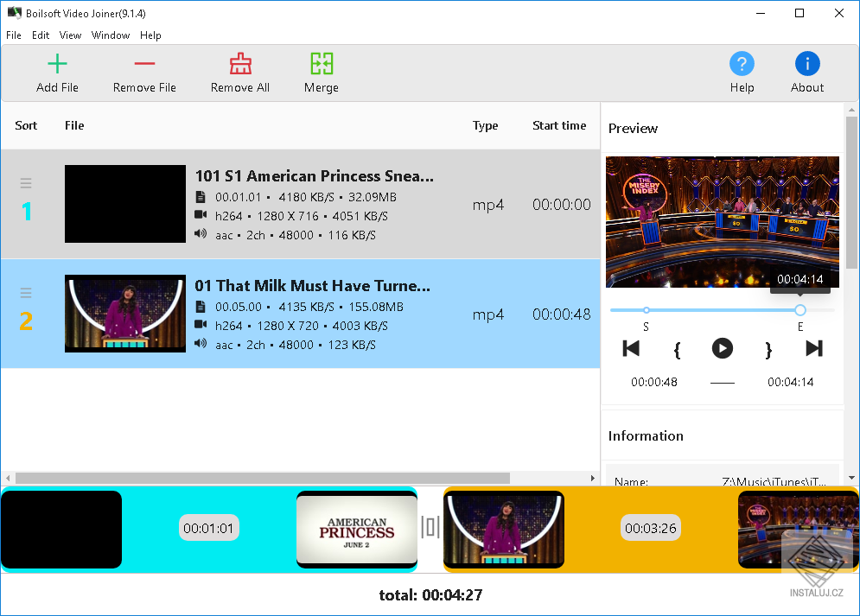Screen dimensions: 860x616
Task: Click the Start time column header
Action: point(559,125)
